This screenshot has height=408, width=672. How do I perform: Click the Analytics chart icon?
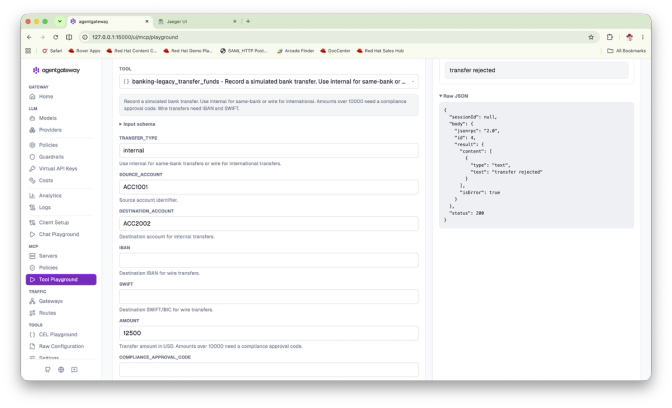pos(32,195)
